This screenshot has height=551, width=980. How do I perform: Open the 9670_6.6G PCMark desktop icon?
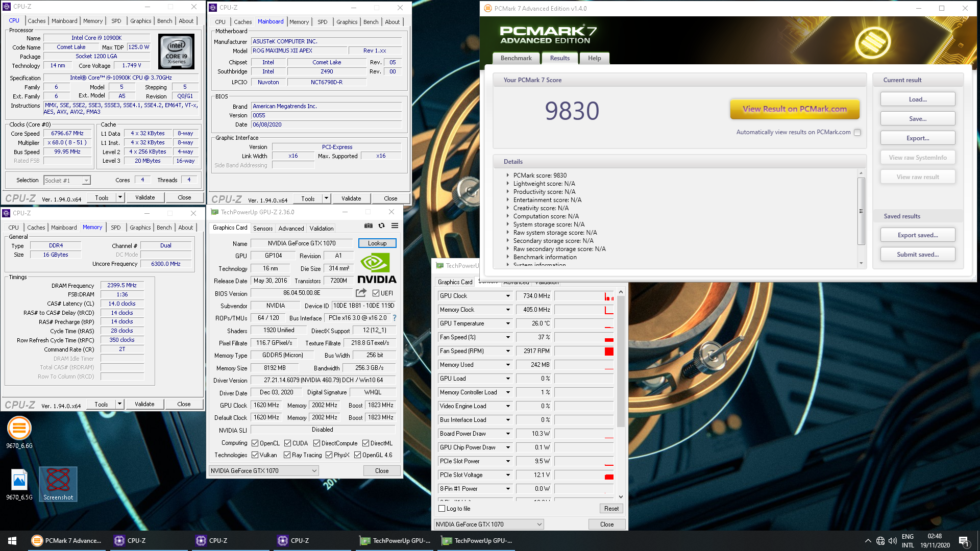(19, 433)
